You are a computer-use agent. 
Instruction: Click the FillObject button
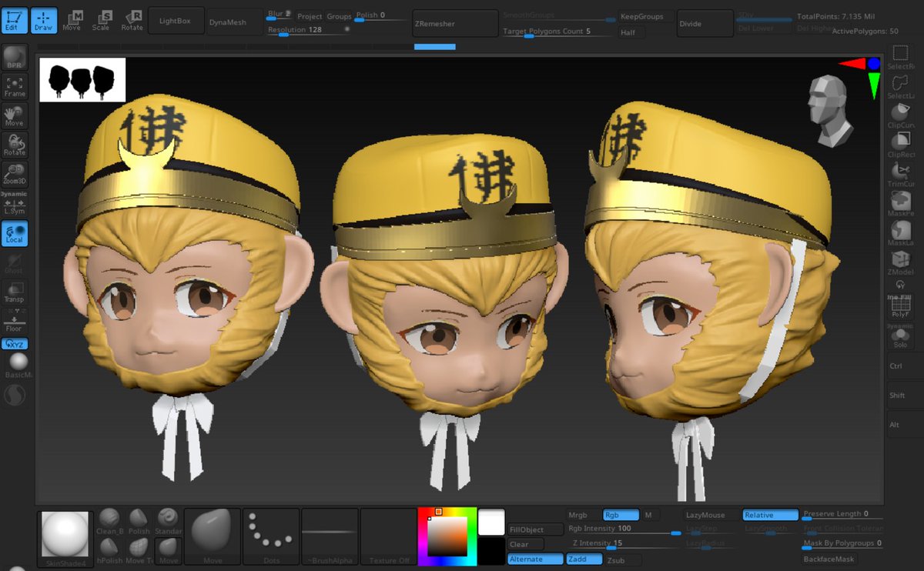(535, 529)
